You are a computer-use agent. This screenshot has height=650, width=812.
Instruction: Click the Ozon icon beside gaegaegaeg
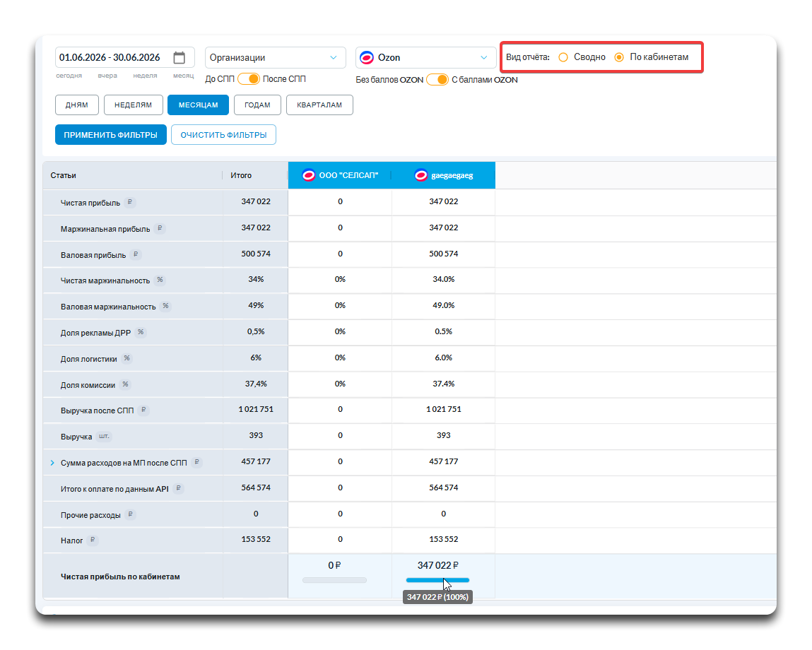421,176
